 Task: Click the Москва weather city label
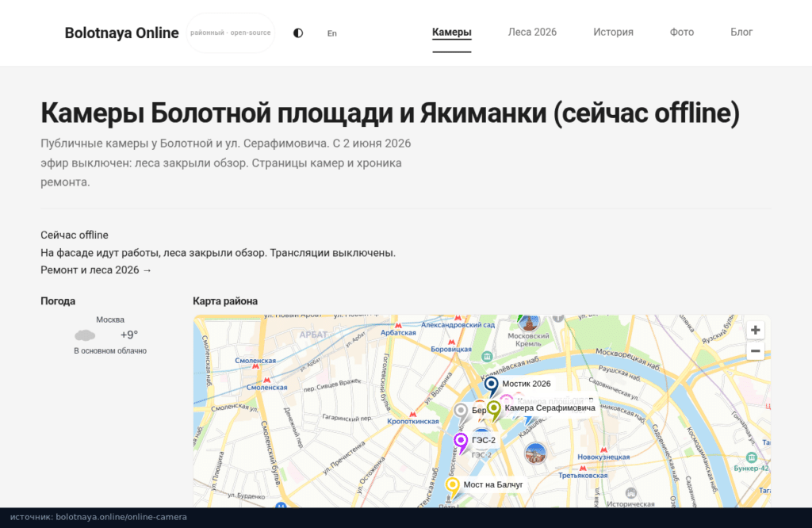coord(110,320)
